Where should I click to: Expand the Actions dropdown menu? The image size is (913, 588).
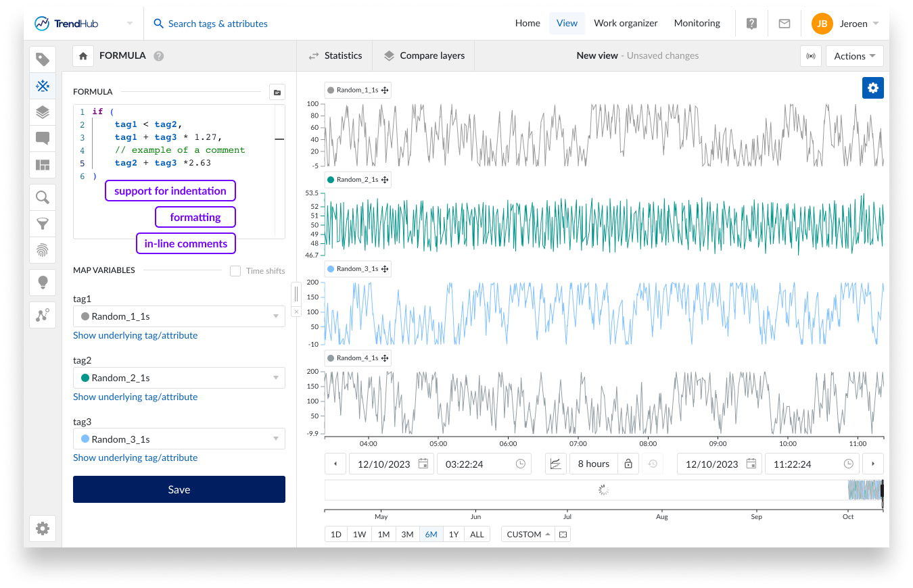point(854,56)
